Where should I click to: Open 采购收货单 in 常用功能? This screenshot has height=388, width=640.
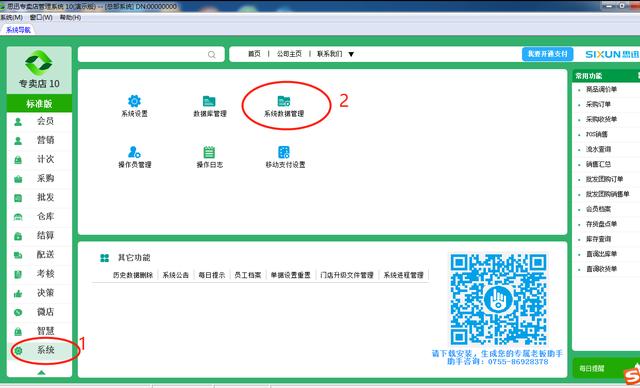[602, 120]
